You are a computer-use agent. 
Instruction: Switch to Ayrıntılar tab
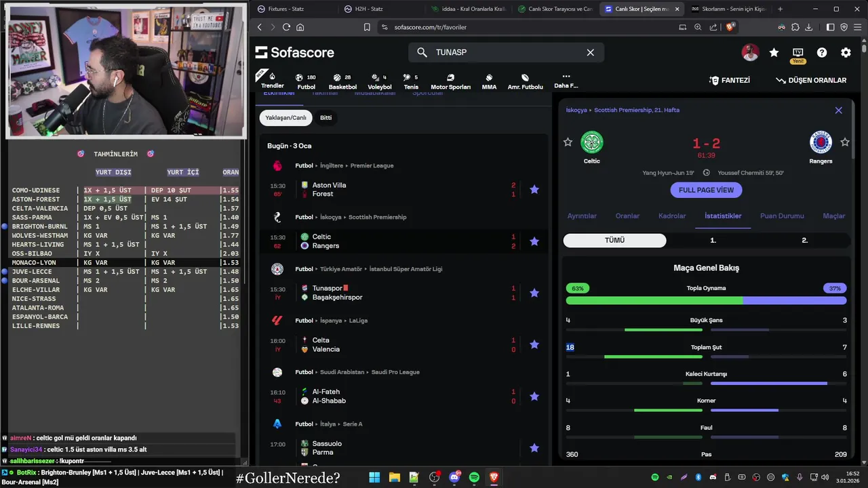tap(582, 216)
